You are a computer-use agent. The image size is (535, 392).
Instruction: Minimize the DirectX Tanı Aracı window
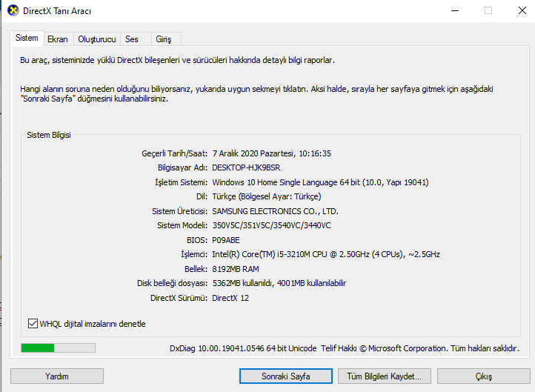[454, 11]
